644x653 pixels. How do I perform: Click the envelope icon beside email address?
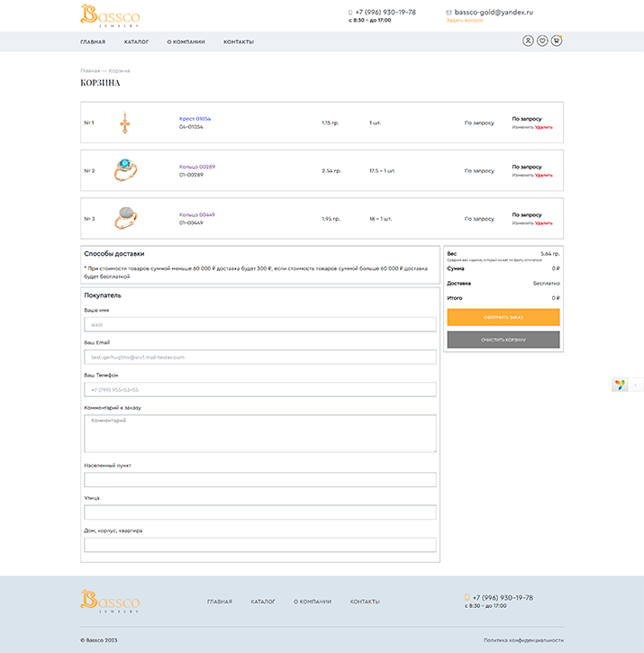(449, 13)
